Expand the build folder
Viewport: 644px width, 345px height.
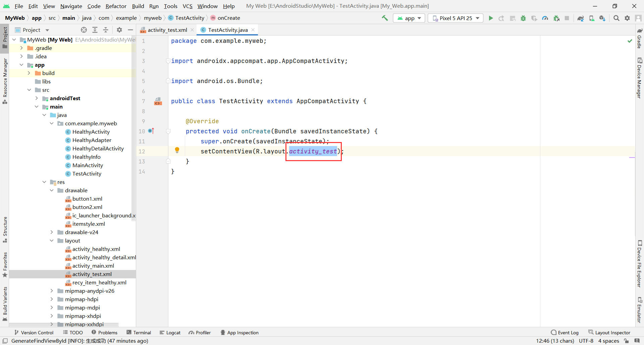click(x=29, y=73)
